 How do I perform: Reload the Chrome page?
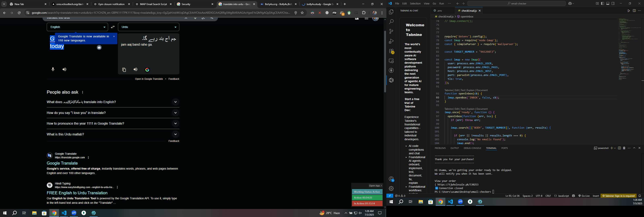[x=19, y=13]
